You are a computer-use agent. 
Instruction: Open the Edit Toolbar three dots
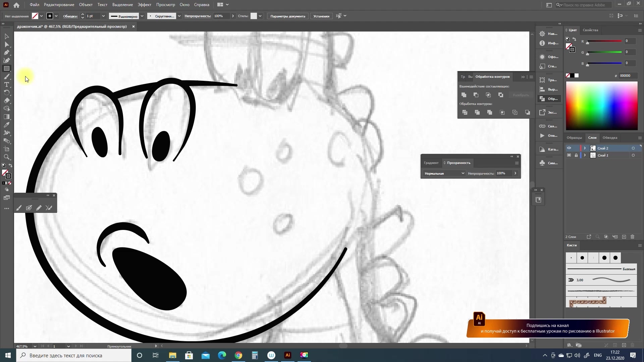[x=7, y=208]
